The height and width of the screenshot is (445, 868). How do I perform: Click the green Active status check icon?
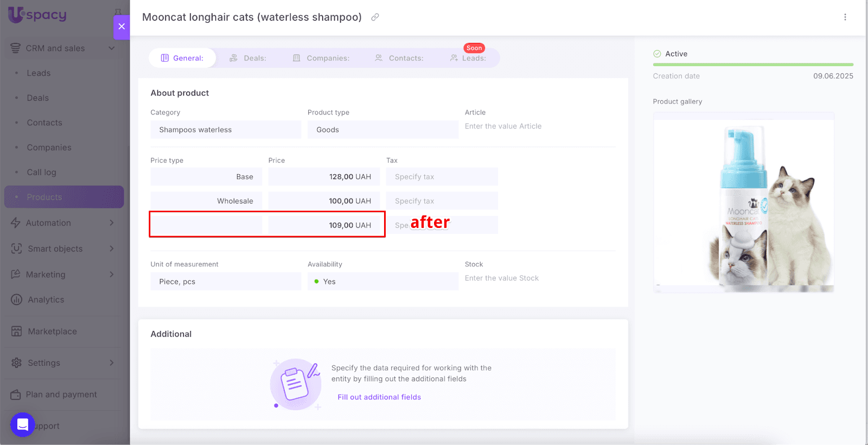[x=657, y=54]
